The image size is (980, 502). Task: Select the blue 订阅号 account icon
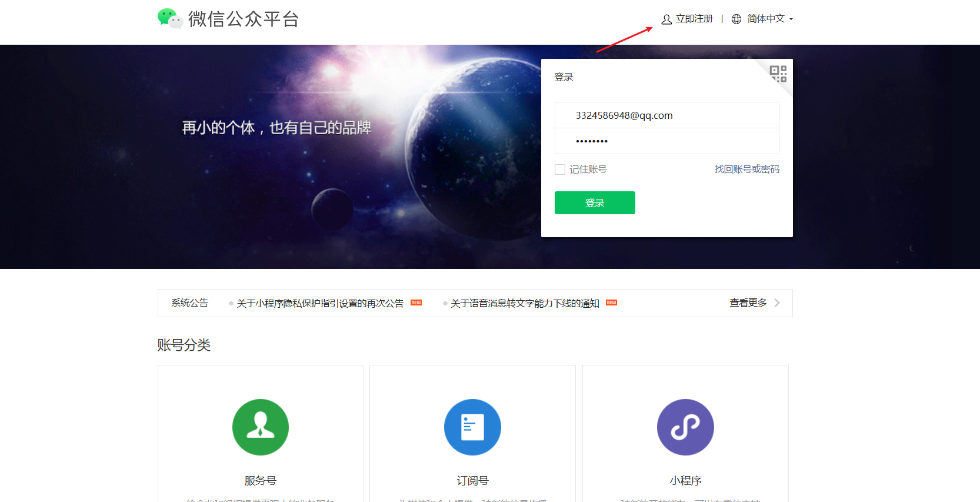coord(472,427)
